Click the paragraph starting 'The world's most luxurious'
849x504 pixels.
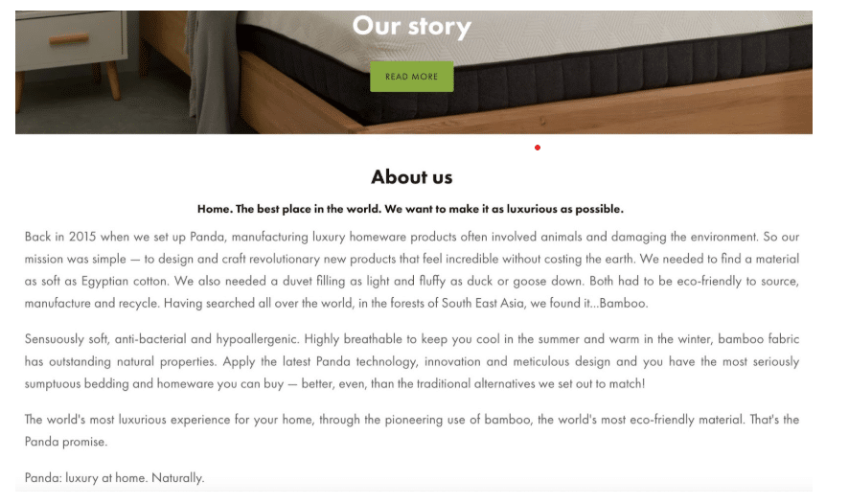point(411,430)
